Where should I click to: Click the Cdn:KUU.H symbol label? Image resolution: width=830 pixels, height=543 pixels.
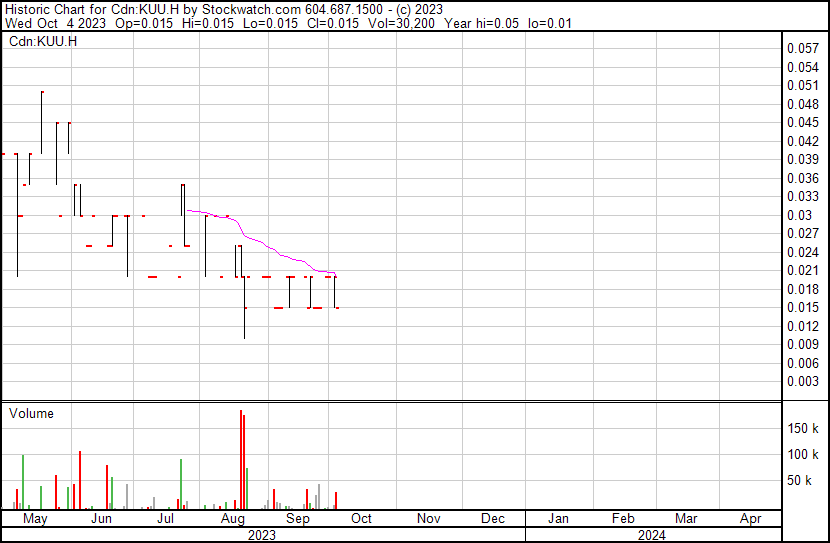coord(43,41)
